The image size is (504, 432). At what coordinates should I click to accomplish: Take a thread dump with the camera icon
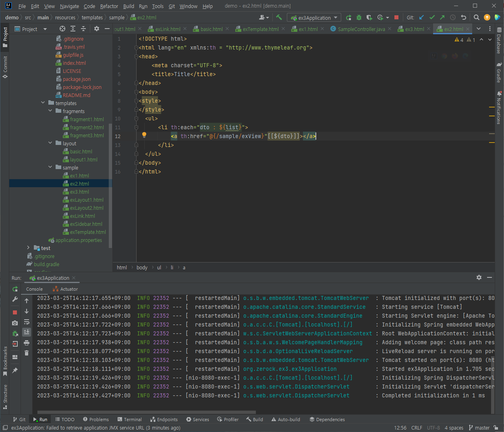click(15, 323)
